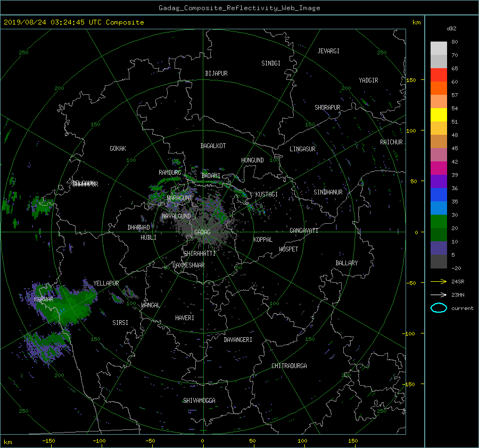The image size is (479, 448).
Task: Select the lightest gray 80-70 dBZ legend swatch
Action: 439,48
